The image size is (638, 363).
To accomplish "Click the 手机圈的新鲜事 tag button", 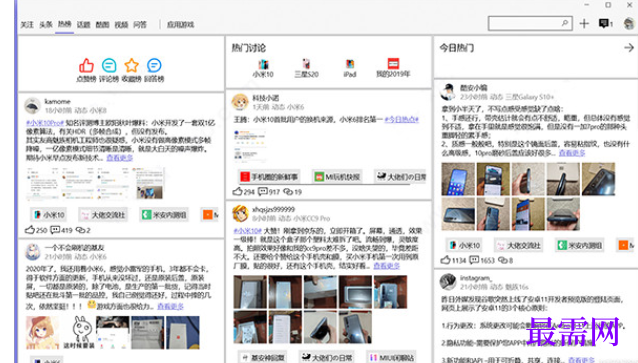I will pos(269,177).
